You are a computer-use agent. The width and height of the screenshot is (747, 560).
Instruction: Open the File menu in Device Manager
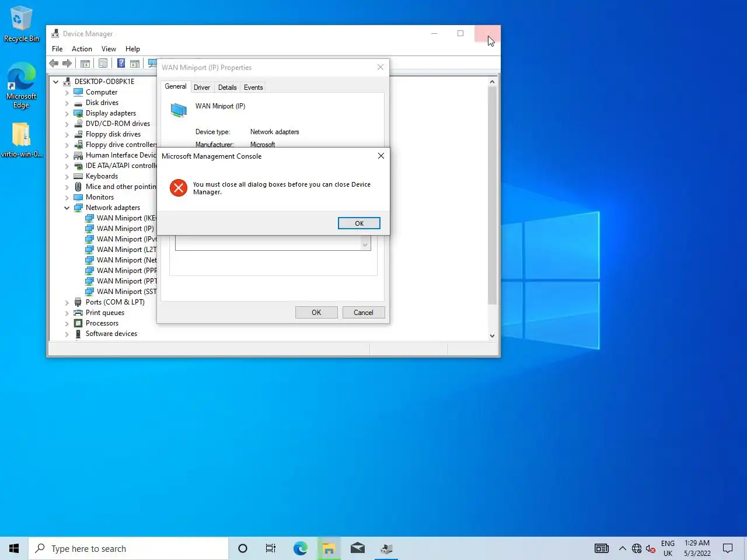tap(57, 49)
